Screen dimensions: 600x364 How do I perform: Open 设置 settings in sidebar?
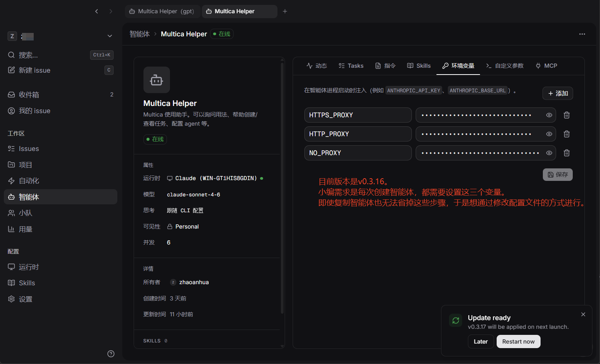pos(61,299)
